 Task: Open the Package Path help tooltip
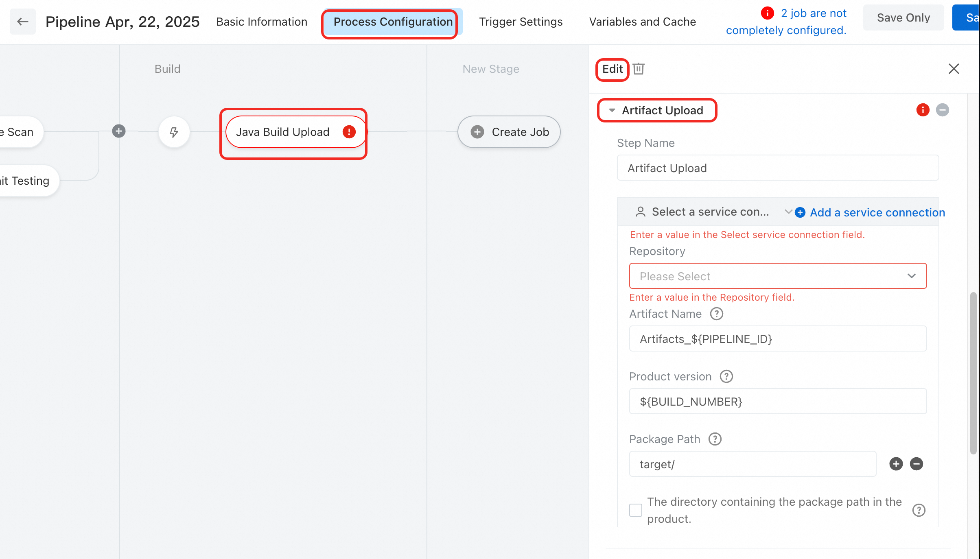point(715,439)
